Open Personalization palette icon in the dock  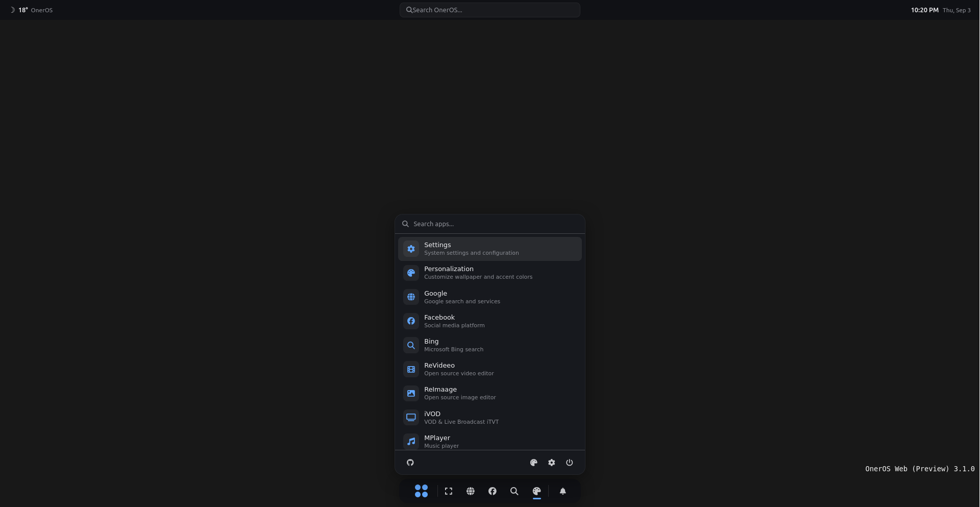tap(536, 491)
